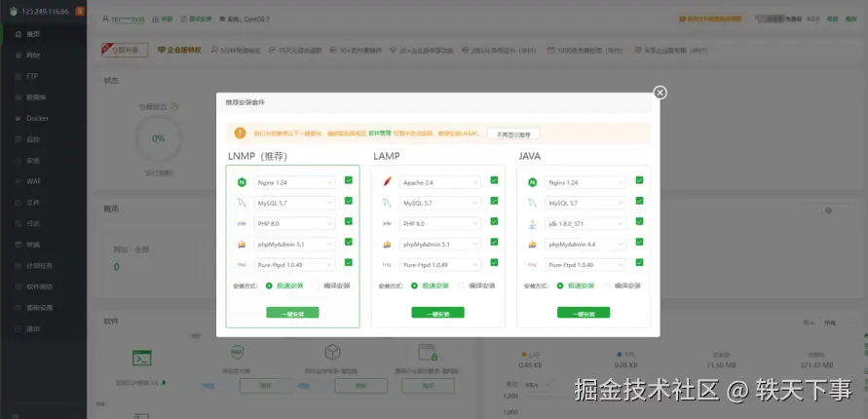Viewport: 868px width, 419px height.
Task: Uncheck MySQL 5.7 in the LNMP package
Action: point(349,201)
